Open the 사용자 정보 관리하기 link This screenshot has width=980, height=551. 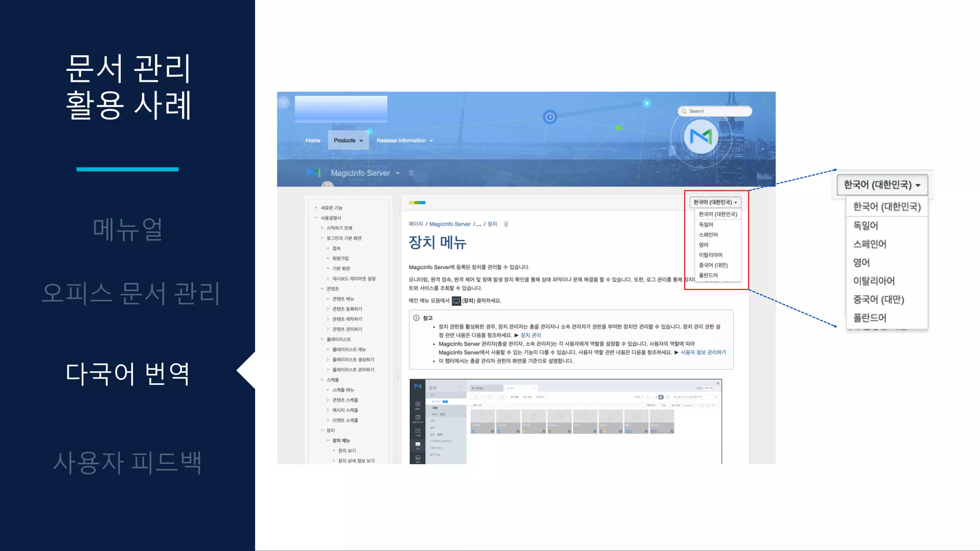click(x=703, y=353)
